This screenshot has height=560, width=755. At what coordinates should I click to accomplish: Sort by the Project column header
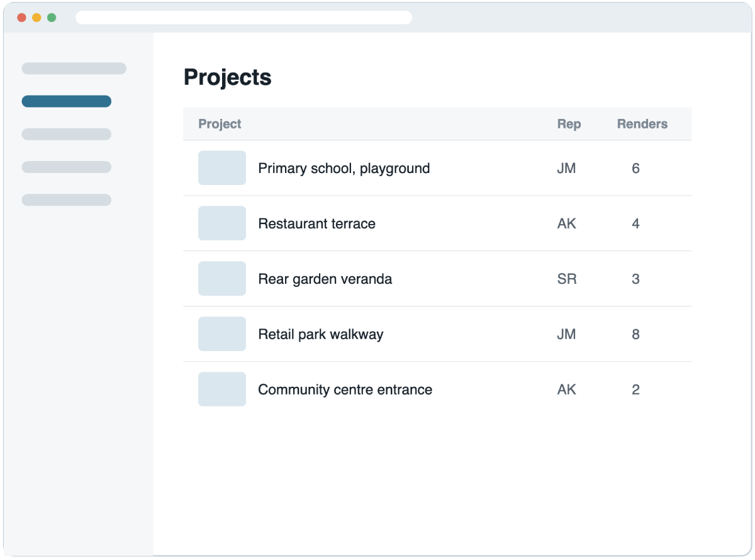220,124
